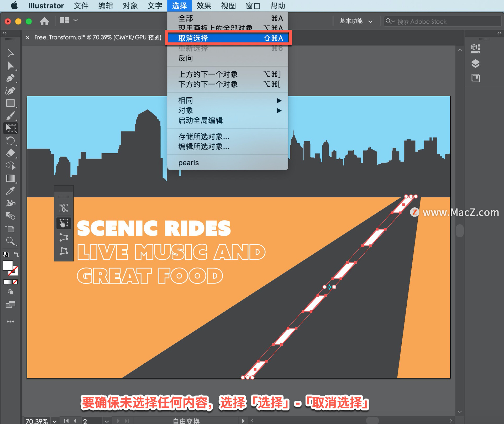Open the Properties panel icon
The image size is (504, 424).
click(x=475, y=49)
